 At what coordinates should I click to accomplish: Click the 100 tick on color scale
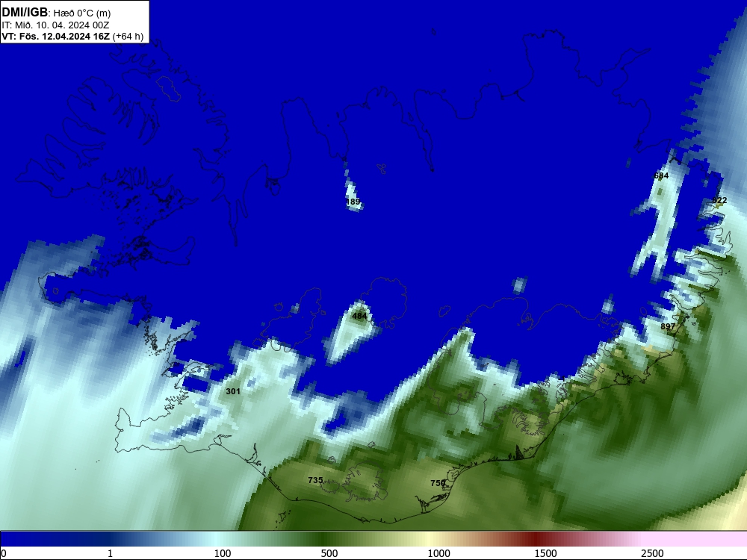coord(223,553)
